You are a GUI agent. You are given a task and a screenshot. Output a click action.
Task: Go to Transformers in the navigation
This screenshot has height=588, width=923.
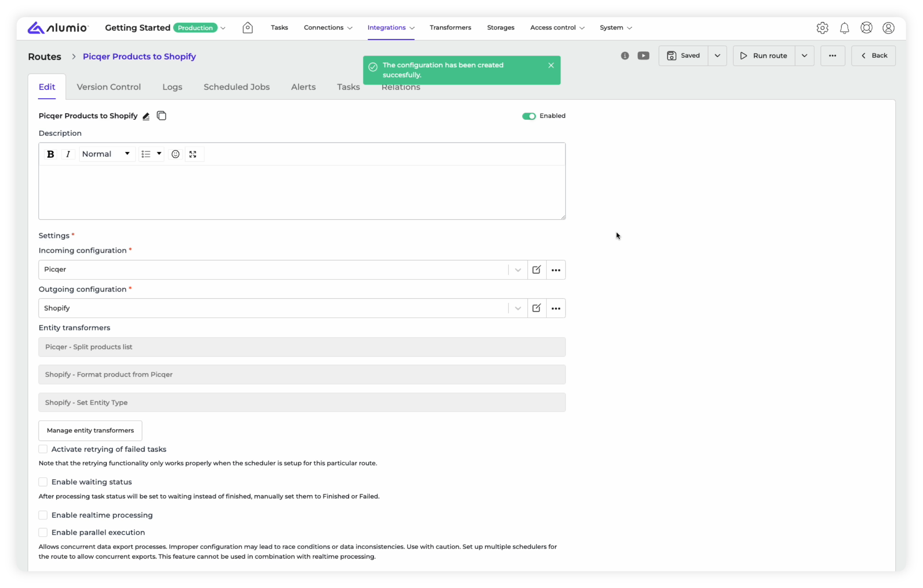(x=450, y=27)
